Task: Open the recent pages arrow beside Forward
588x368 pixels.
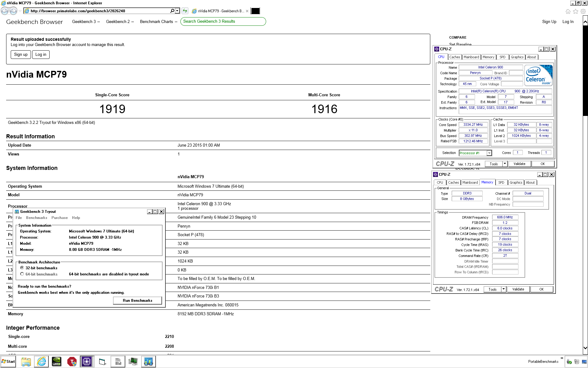Action: click(x=20, y=11)
